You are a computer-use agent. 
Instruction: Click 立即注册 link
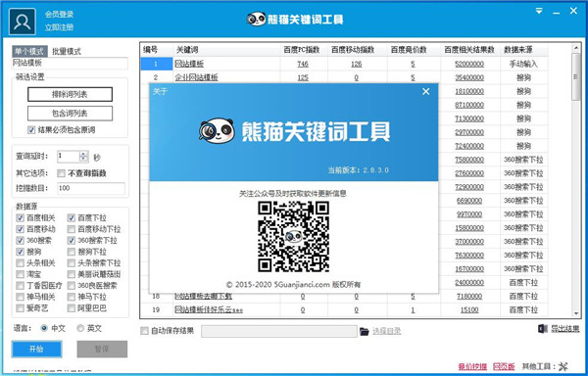[59, 27]
